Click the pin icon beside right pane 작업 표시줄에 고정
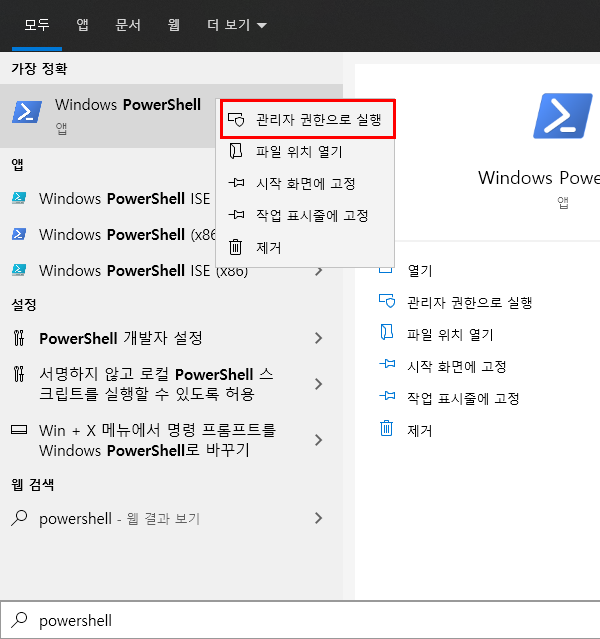This screenshot has height=639, width=600. click(x=387, y=396)
